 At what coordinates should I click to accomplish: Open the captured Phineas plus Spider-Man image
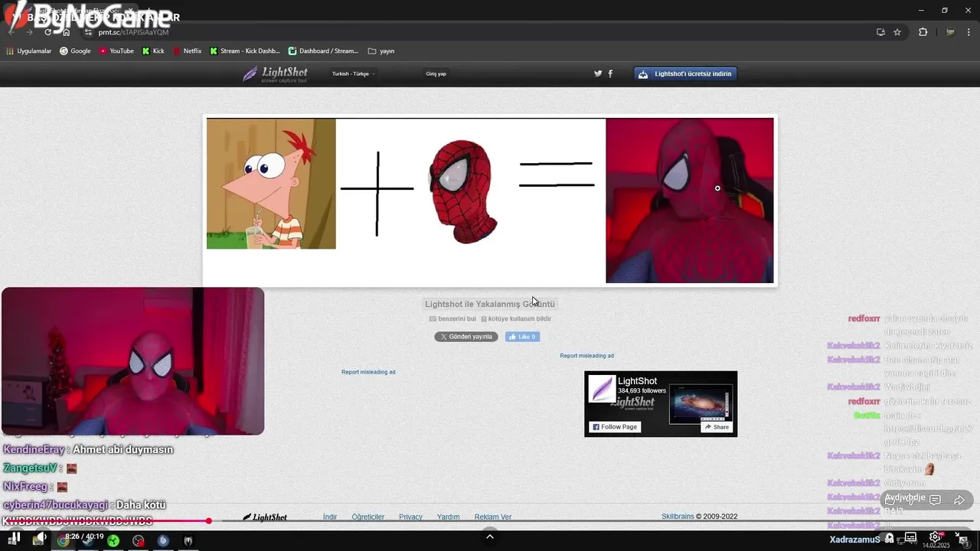490,201
